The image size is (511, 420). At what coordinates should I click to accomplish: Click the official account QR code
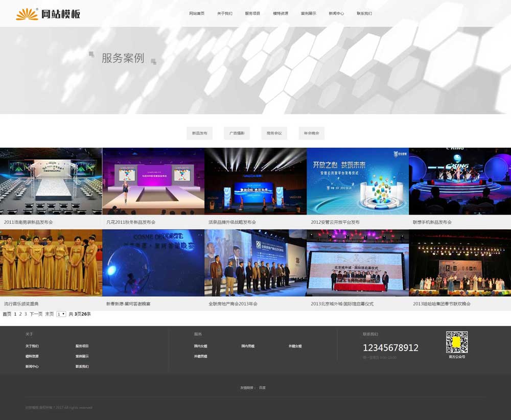coord(457,342)
